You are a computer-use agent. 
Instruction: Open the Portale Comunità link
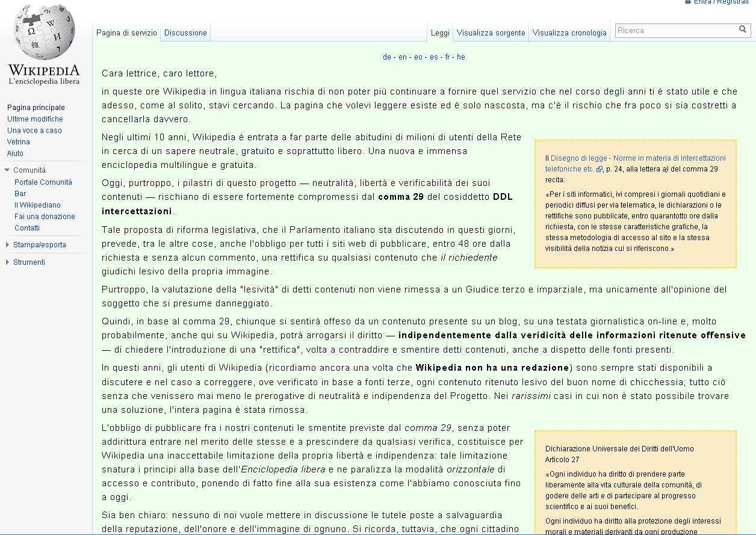43,182
